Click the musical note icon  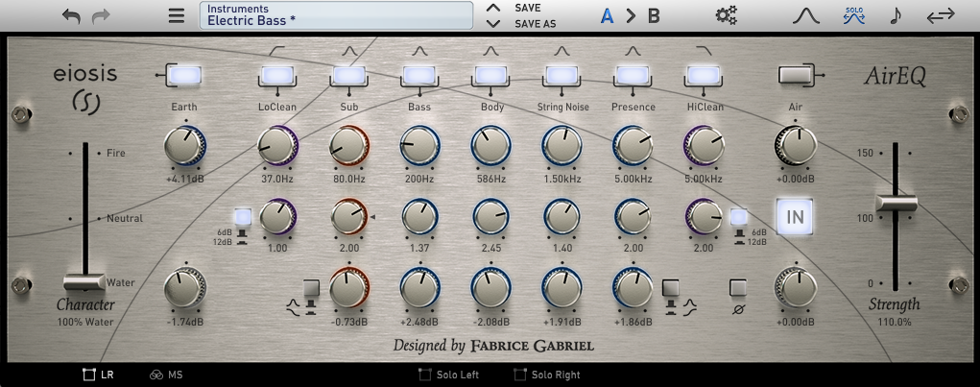pyautogui.click(x=896, y=15)
